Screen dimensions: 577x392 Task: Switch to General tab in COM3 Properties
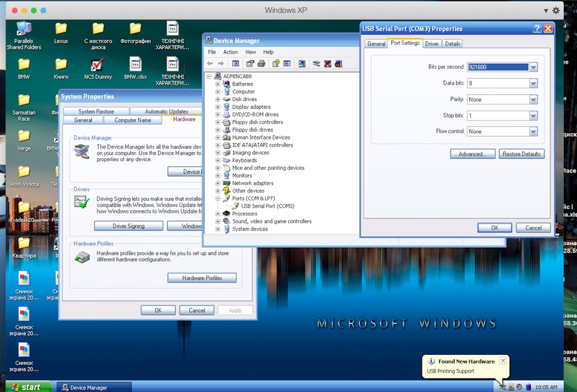pyautogui.click(x=376, y=43)
